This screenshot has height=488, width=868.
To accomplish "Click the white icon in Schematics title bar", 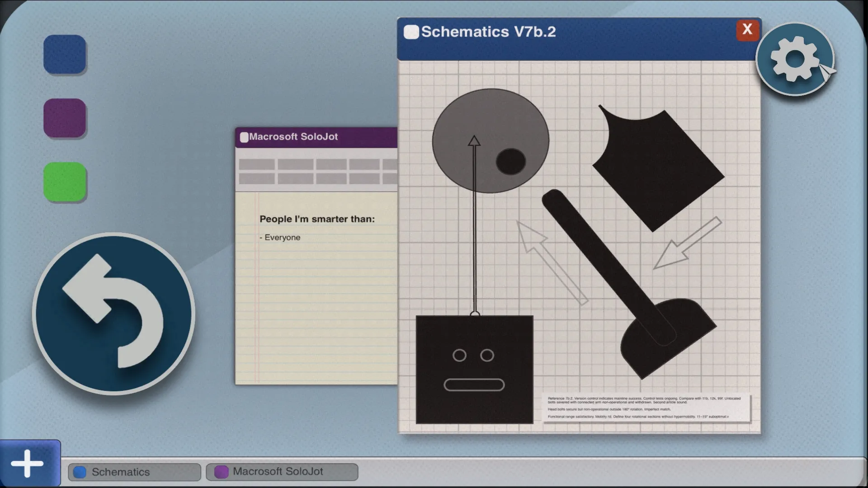I will click(411, 32).
